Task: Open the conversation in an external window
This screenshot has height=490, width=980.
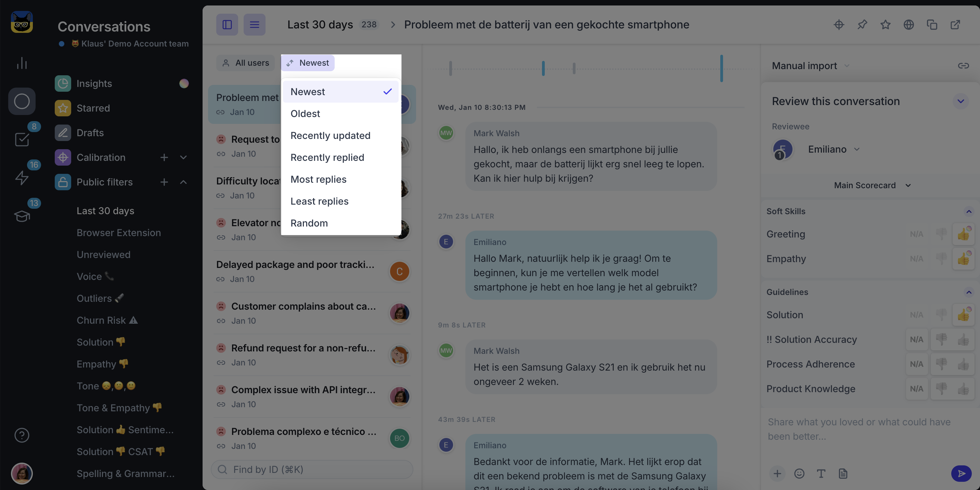Action: pos(955,25)
